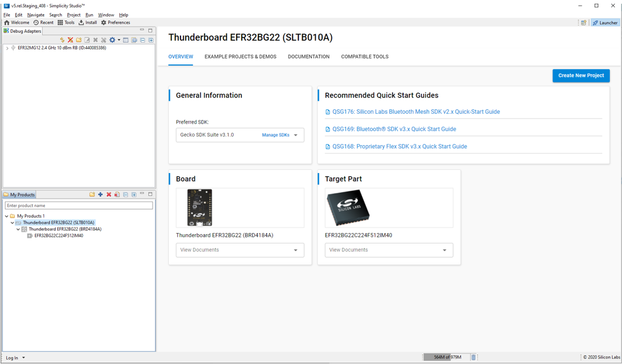
Task: Click the overlapping-monitors icon in Debug Adapters toolbar
Action: [134, 40]
